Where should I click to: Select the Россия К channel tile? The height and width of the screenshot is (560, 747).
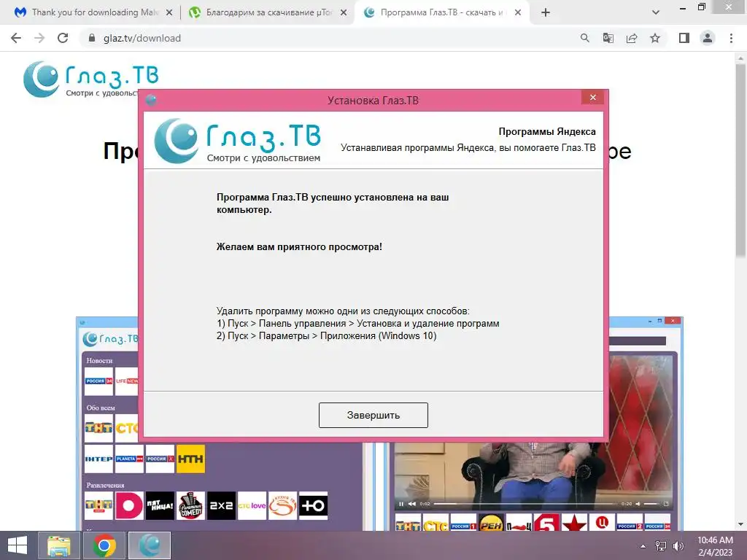pyautogui.click(x=160, y=459)
